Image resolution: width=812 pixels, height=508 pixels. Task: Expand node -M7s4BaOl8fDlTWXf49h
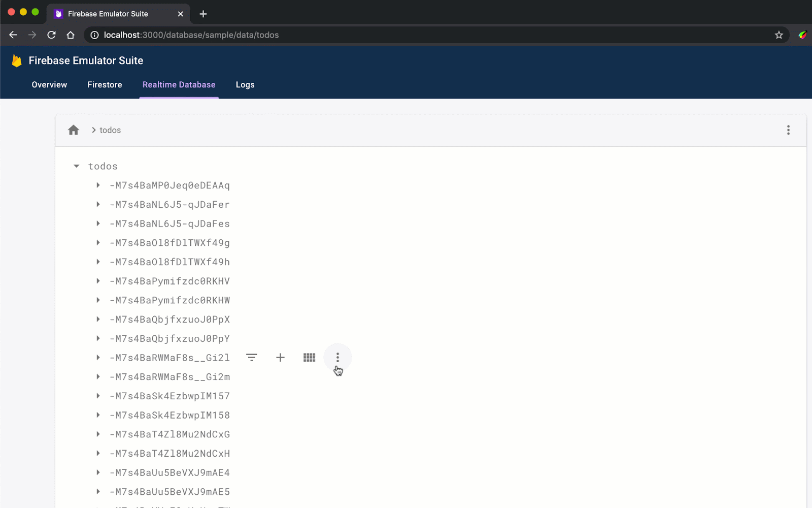point(98,262)
